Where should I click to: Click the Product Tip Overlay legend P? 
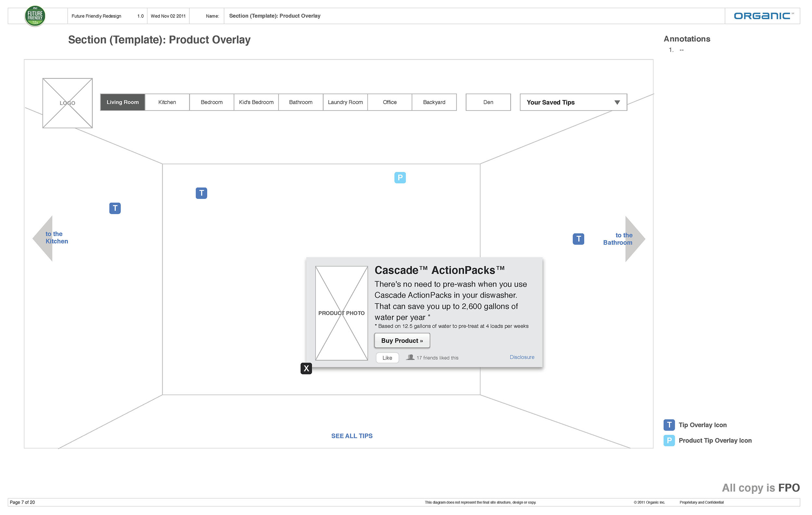[x=669, y=441]
